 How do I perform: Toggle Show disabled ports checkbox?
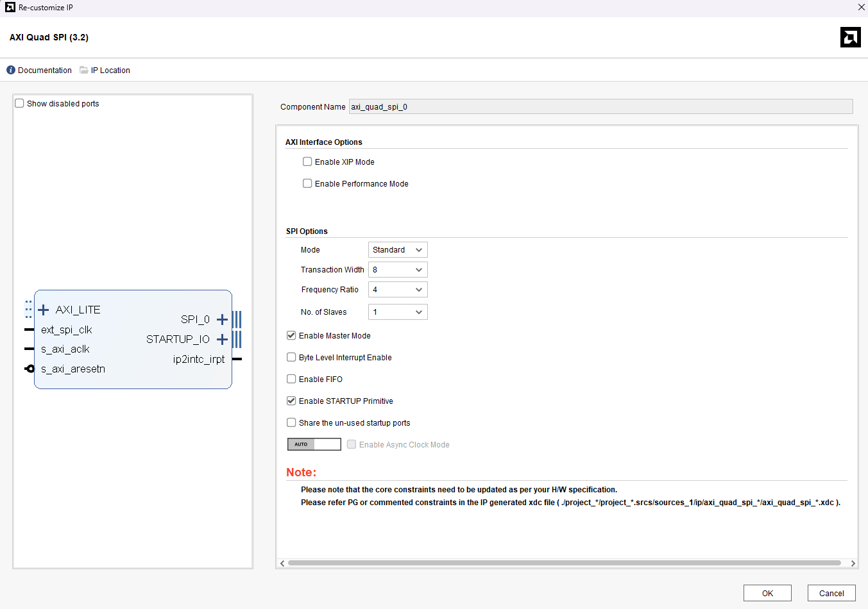(20, 104)
